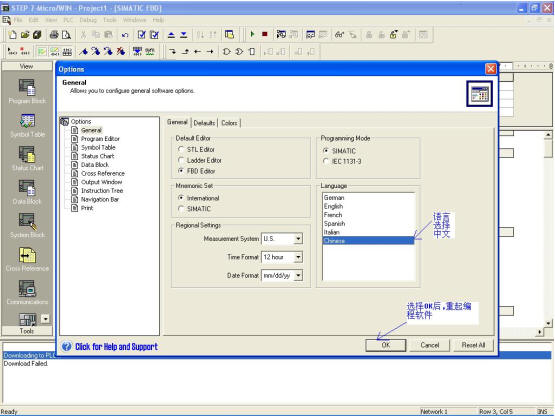Select Instruction Tree in Options tree

pos(102,191)
